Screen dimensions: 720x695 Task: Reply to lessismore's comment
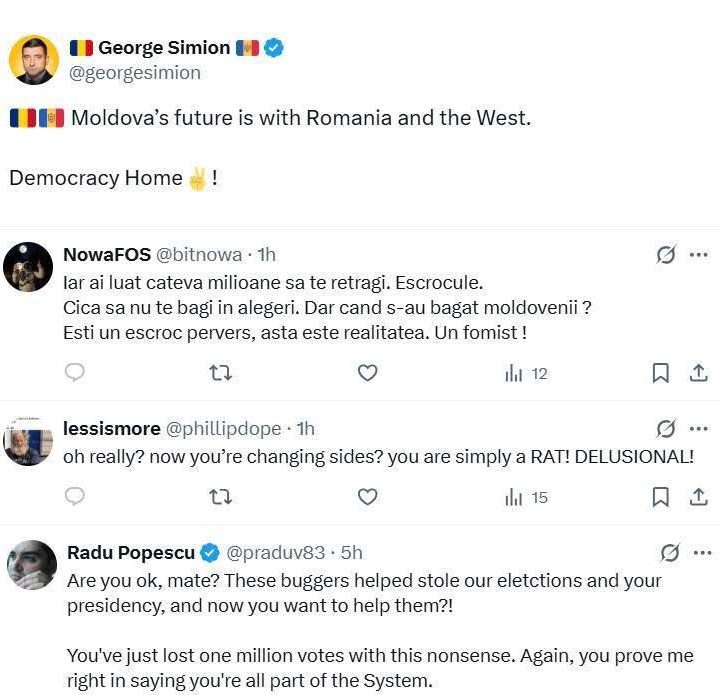coord(74,496)
